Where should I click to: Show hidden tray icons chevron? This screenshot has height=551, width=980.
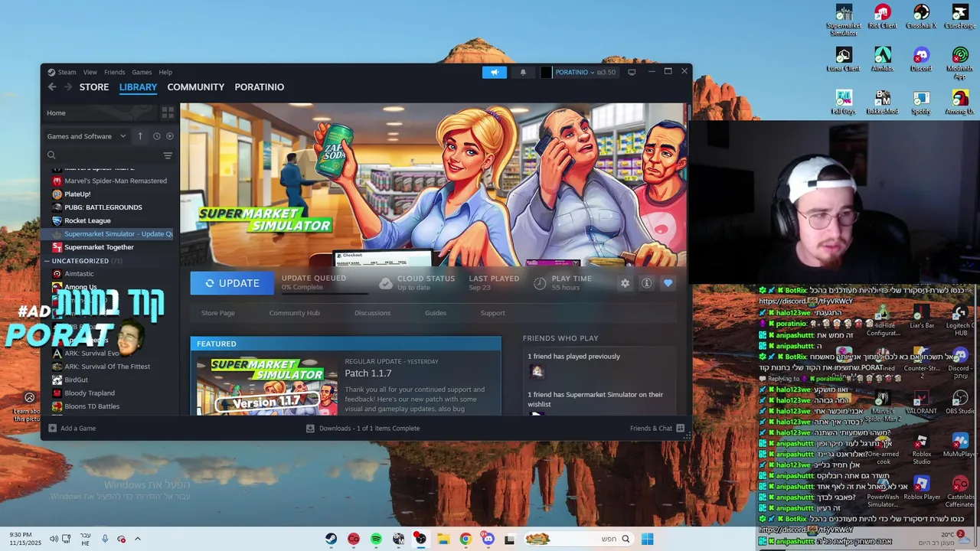click(138, 539)
